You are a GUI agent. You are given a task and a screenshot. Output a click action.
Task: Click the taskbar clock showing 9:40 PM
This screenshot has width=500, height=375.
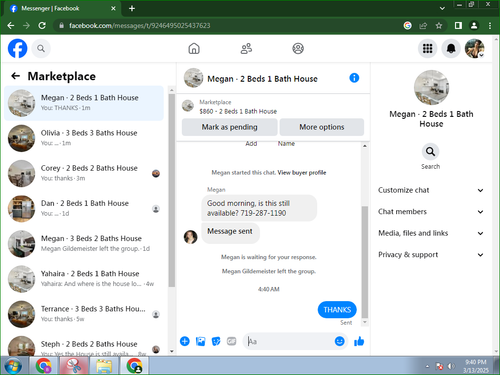click(x=476, y=366)
